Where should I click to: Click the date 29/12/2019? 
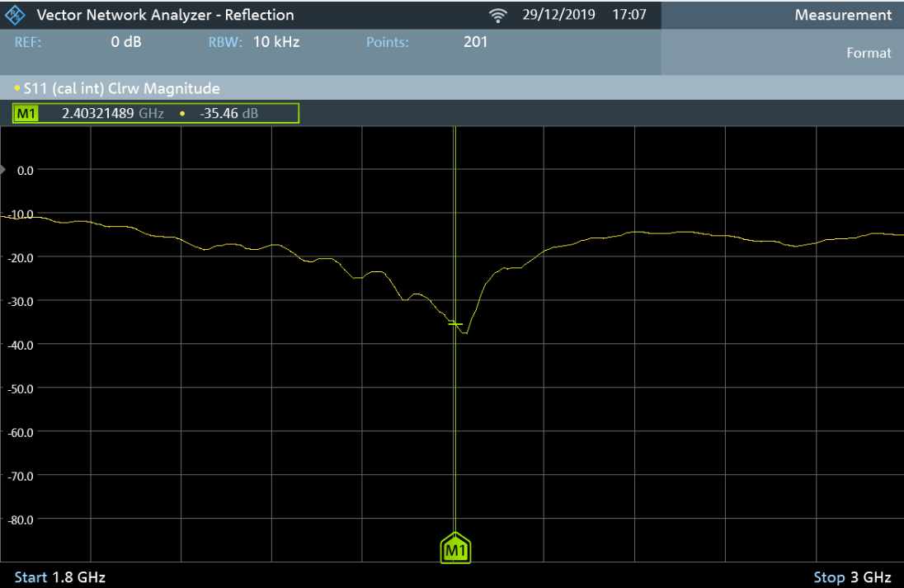click(558, 14)
